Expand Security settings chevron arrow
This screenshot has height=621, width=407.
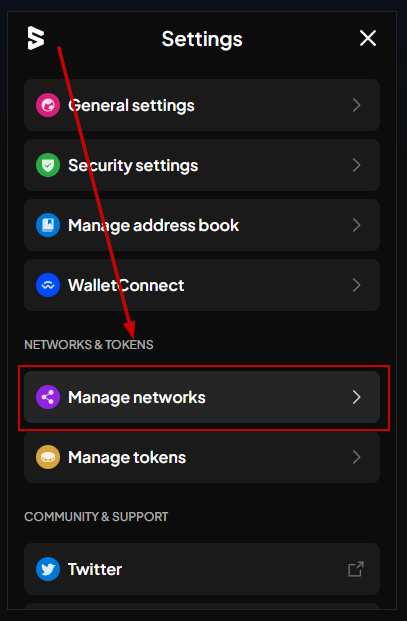pyautogui.click(x=357, y=165)
